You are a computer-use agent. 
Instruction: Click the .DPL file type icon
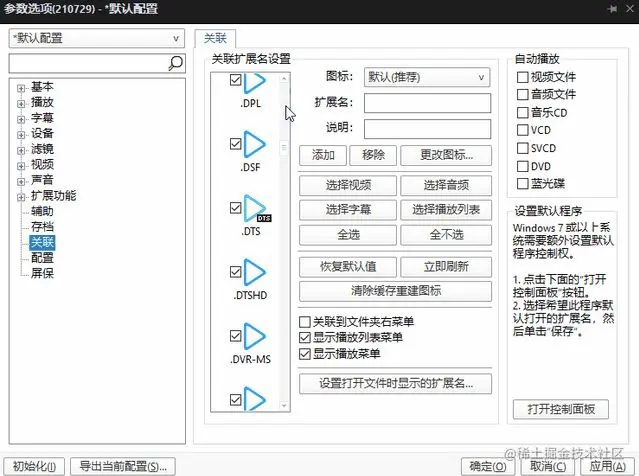pos(255,83)
